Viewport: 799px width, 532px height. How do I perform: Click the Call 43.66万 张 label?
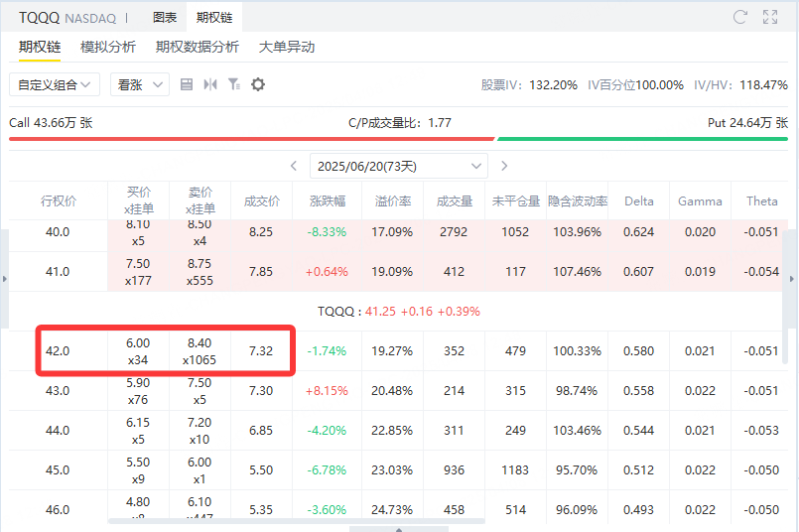tap(51, 123)
